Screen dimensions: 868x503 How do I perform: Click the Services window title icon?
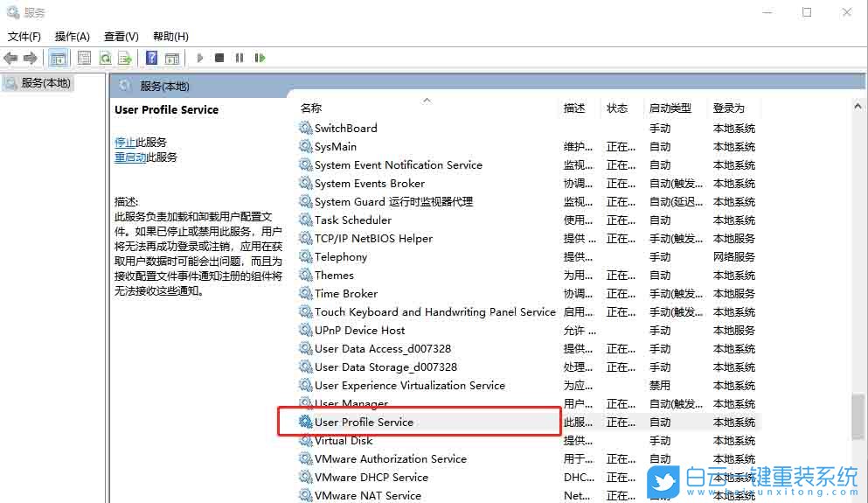pyautogui.click(x=13, y=11)
